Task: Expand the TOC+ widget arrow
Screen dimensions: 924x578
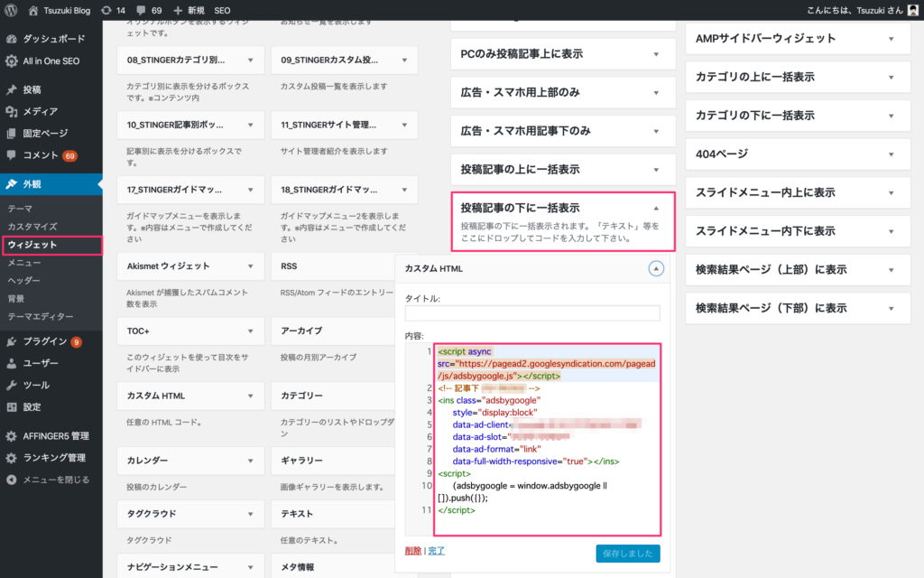Action: click(x=251, y=331)
